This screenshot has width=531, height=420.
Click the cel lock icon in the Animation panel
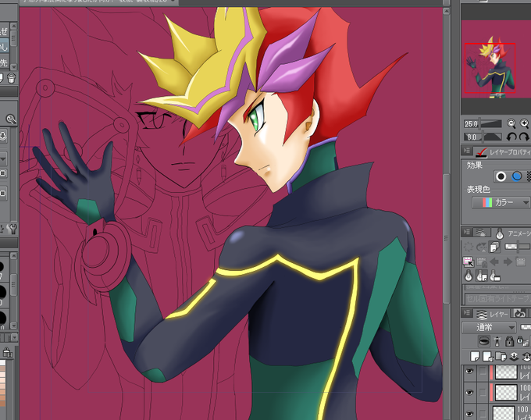coord(482,262)
